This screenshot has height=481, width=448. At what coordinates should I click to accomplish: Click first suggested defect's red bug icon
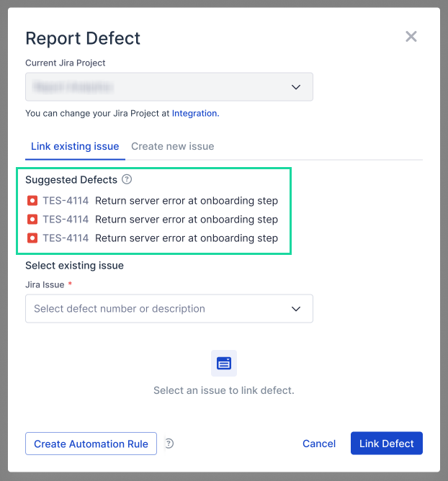[x=32, y=201]
